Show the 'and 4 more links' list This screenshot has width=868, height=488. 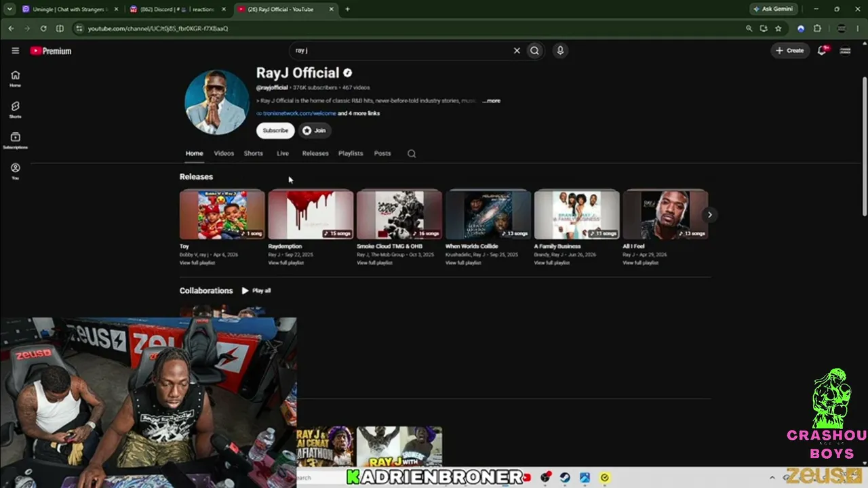tap(359, 114)
